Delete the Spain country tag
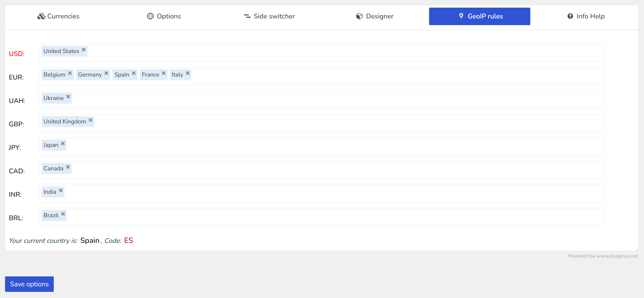Screen dimensions: 644x298 coord(134,73)
